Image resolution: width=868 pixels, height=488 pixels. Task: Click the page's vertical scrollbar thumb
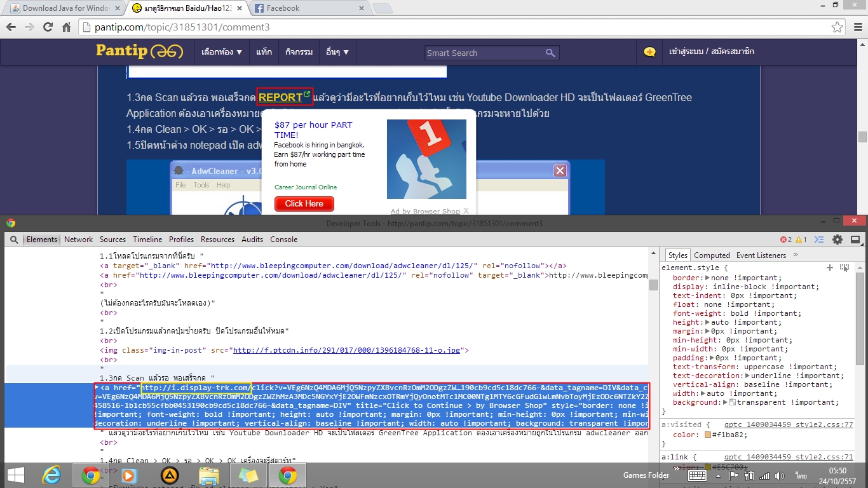862,137
